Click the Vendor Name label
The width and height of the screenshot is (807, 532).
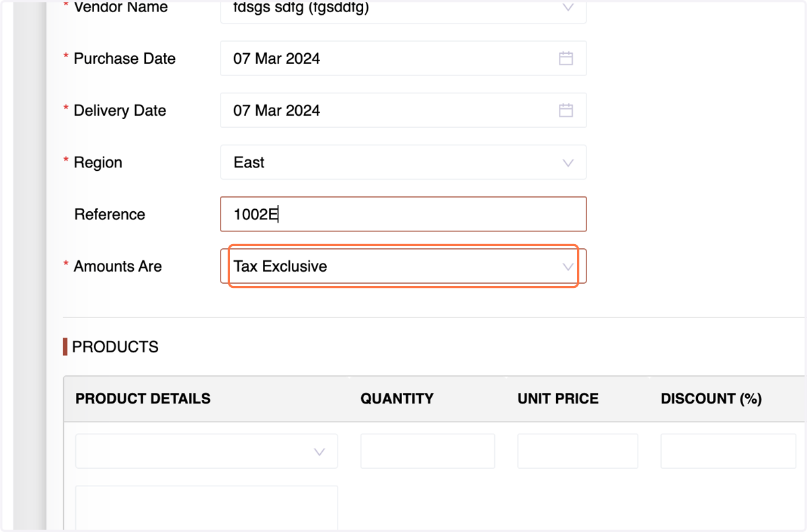120,7
